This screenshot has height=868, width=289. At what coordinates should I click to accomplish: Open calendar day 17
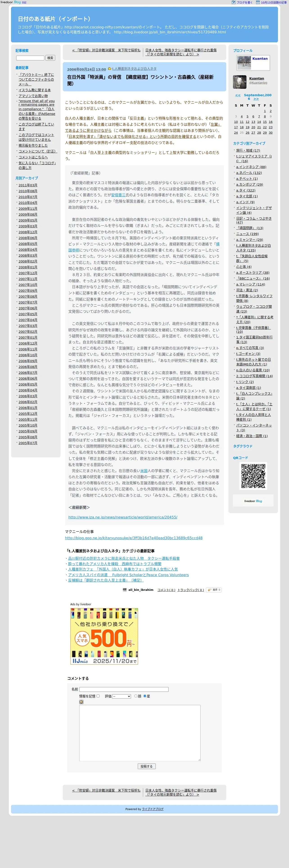pos(236,127)
